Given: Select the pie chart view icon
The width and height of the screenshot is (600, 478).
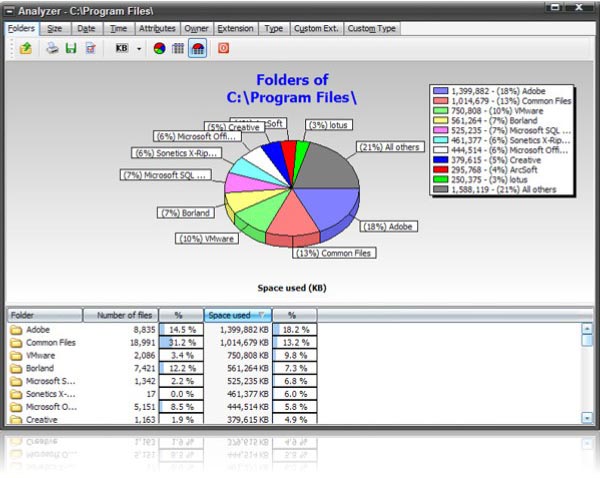Looking at the screenshot, I should coord(160,48).
